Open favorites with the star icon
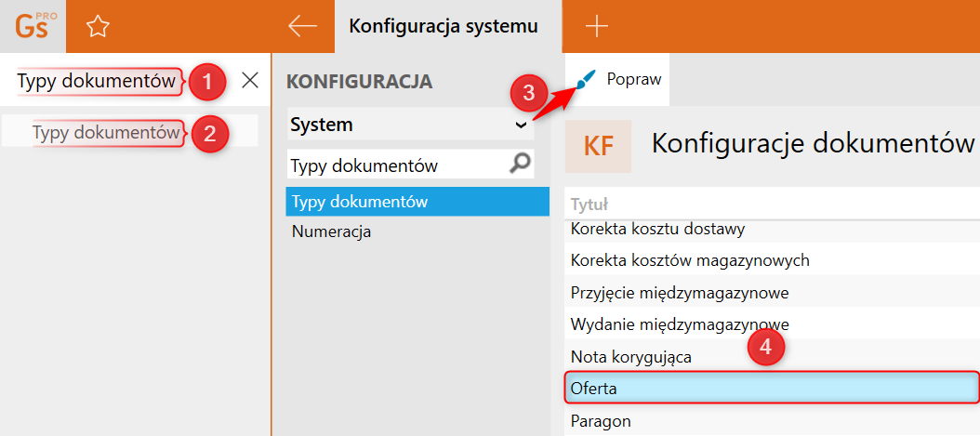 pyautogui.click(x=97, y=27)
